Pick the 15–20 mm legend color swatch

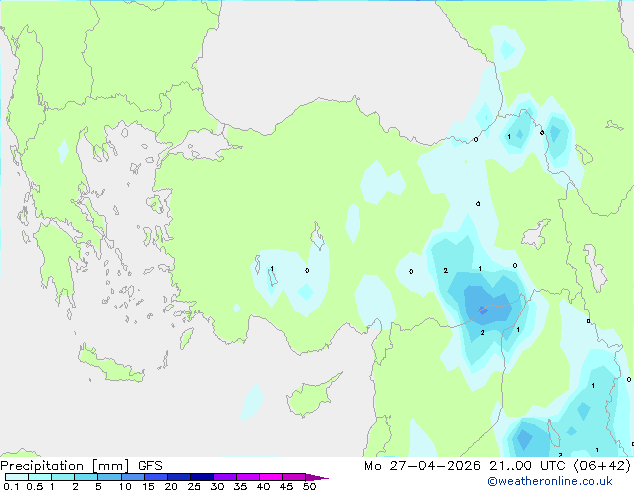tap(156, 477)
